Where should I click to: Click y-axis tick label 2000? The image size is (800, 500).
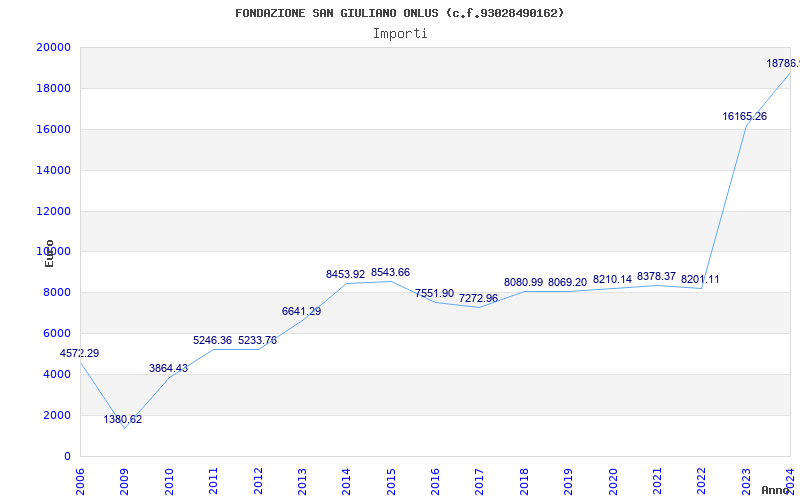(x=57, y=415)
